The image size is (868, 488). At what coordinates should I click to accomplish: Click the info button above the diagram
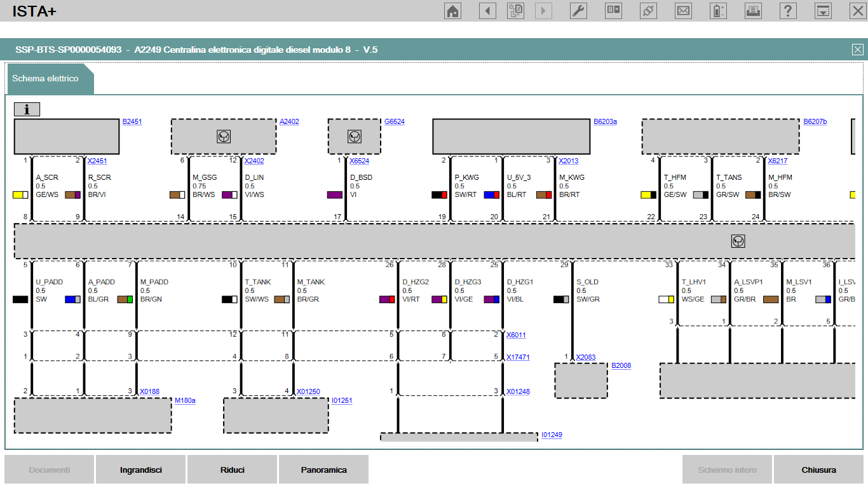coord(27,109)
